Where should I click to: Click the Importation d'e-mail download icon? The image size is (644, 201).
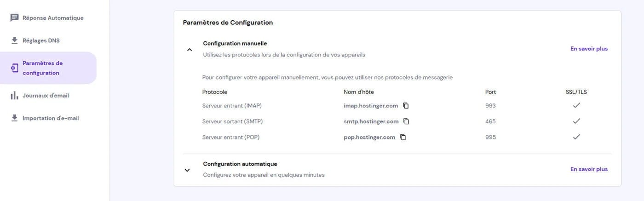(x=14, y=118)
